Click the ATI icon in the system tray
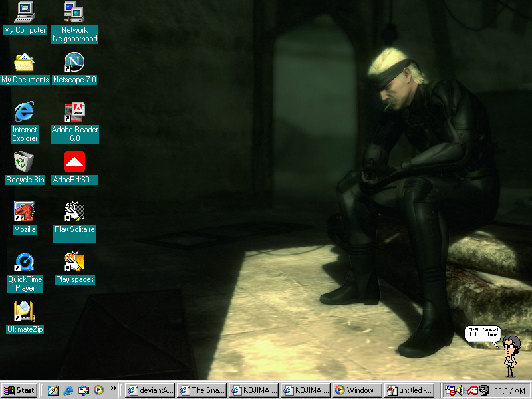The image size is (532, 399). [x=473, y=390]
